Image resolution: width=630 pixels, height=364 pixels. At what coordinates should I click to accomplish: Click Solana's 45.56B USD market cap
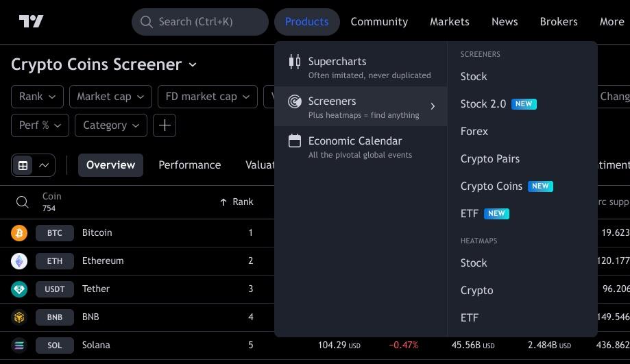(x=473, y=345)
